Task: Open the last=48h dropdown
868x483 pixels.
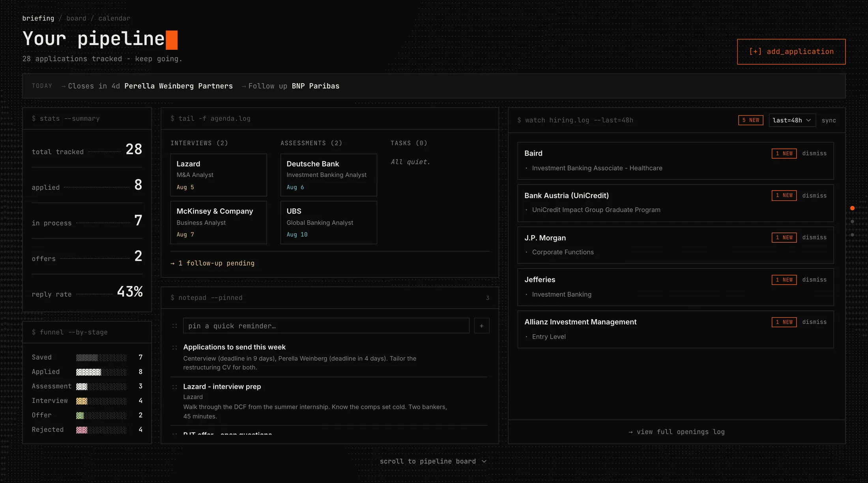Action: click(791, 120)
